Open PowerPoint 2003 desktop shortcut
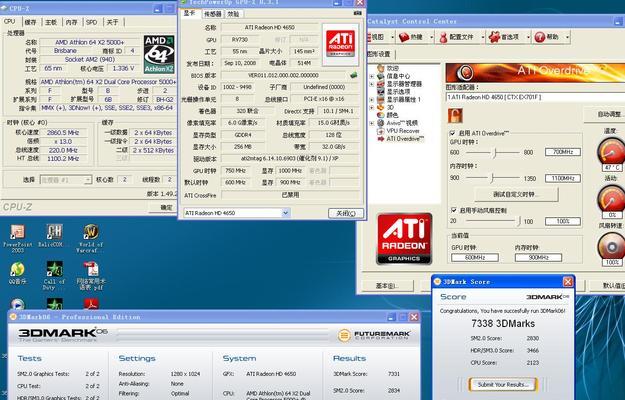The image size is (625, 400). 17,239
